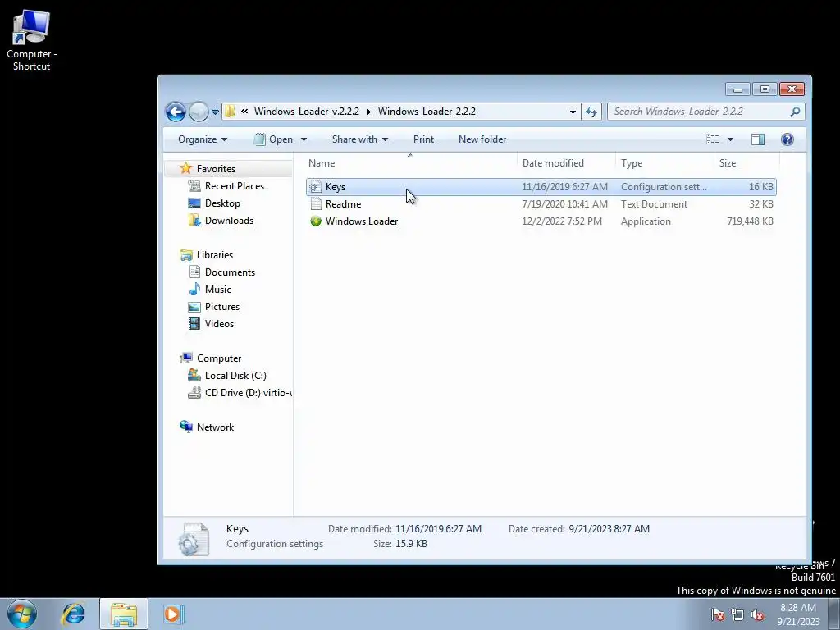Click the Date modified value in details pane
Viewport: 840px width, 630px height.
(x=438, y=529)
